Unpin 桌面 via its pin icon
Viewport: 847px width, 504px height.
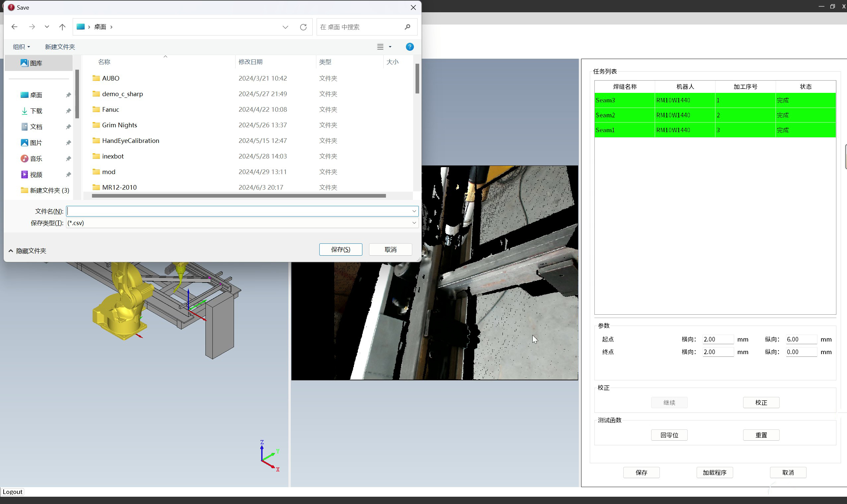[68, 95]
